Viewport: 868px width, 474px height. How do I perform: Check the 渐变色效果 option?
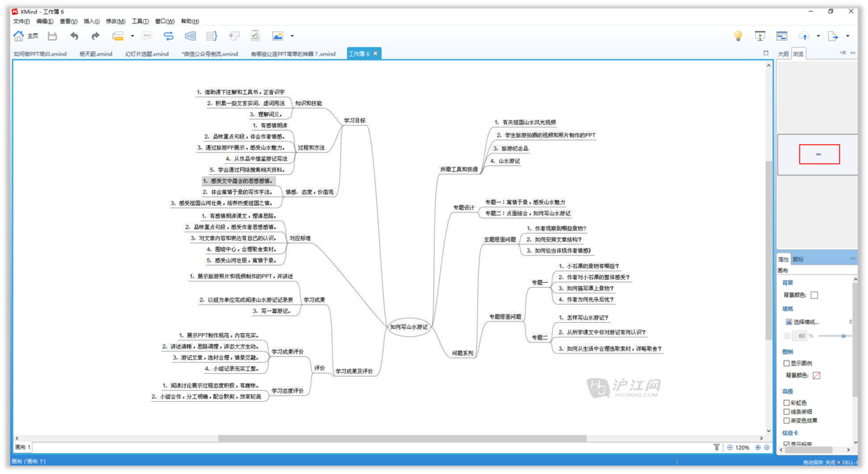[x=787, y=421]
